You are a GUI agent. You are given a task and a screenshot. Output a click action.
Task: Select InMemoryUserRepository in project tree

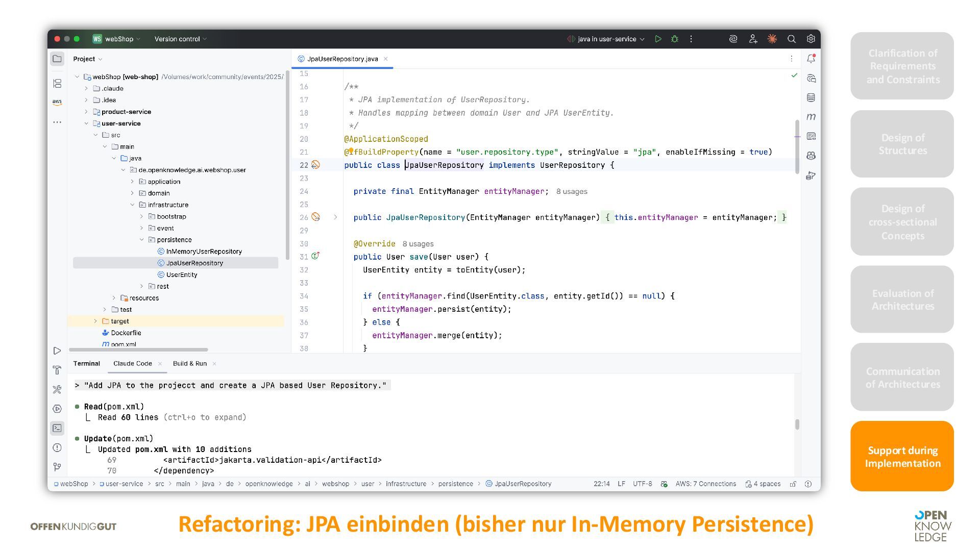coord(204,252)
